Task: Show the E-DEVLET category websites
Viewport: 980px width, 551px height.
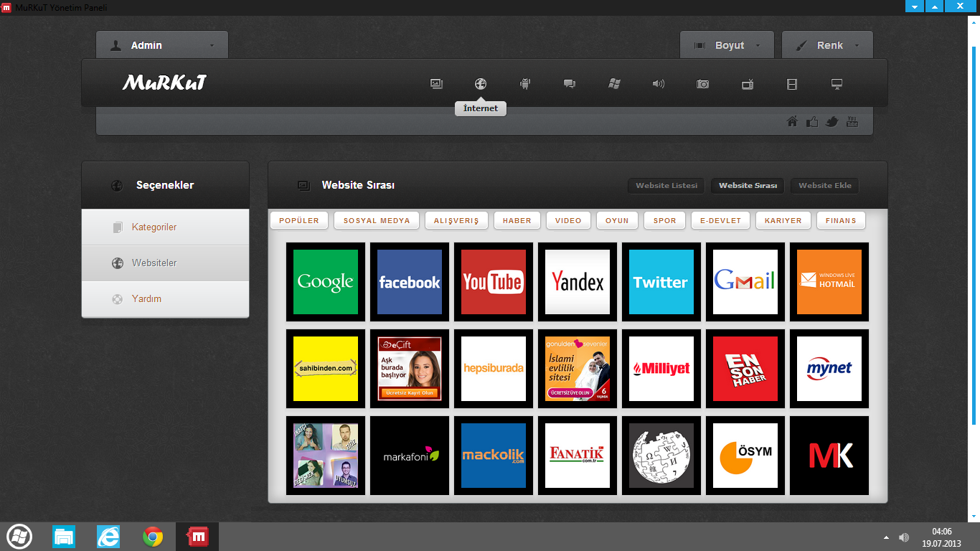Action: pos(720,220)
